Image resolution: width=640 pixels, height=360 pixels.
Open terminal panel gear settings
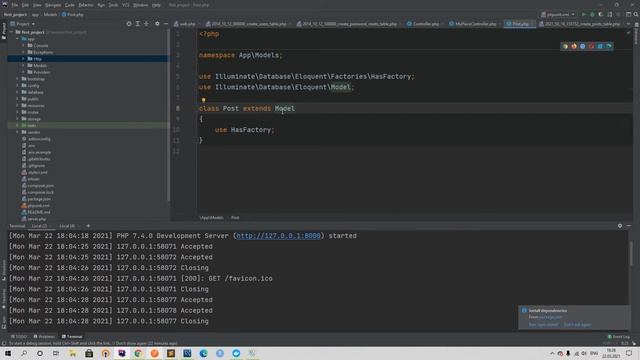pos(620,226)
